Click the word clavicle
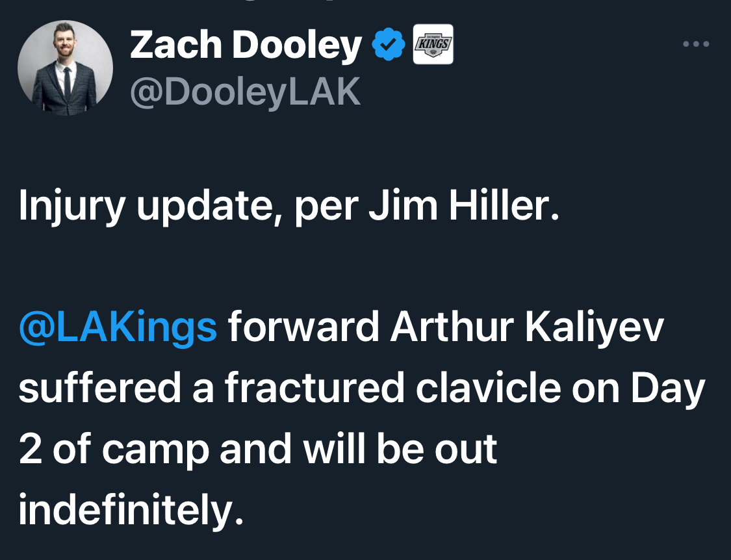731x560 pixels. [x=488, y=387]
